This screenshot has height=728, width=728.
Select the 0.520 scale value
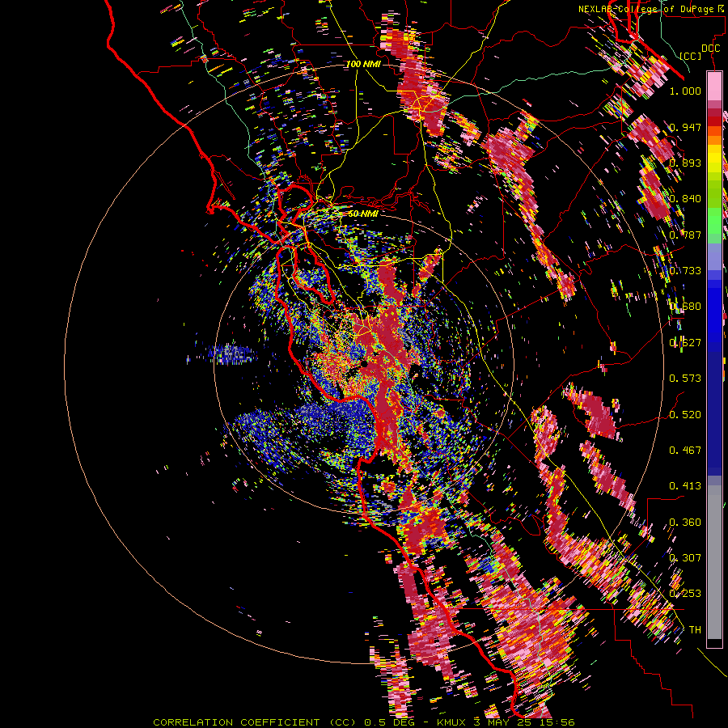[x=685, y=415]
